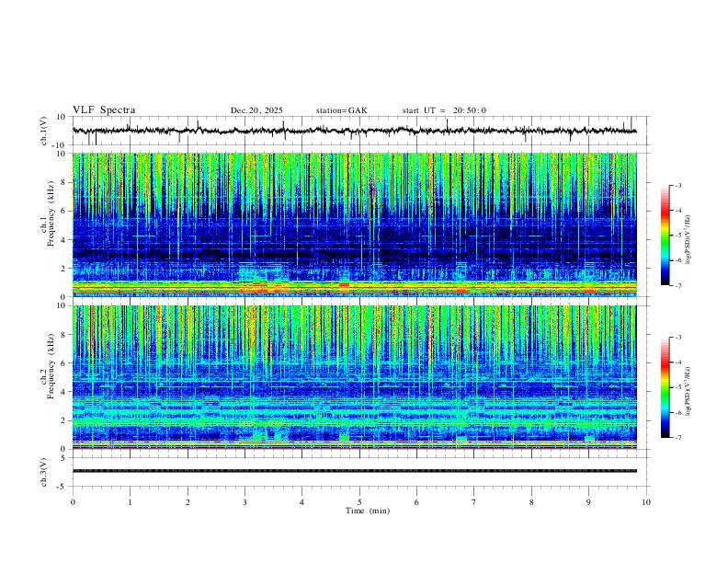This screenshot has width=728, height=563.
Task: Click the '-3' value on the ch.1 colorbar
Action: point(677,185)
